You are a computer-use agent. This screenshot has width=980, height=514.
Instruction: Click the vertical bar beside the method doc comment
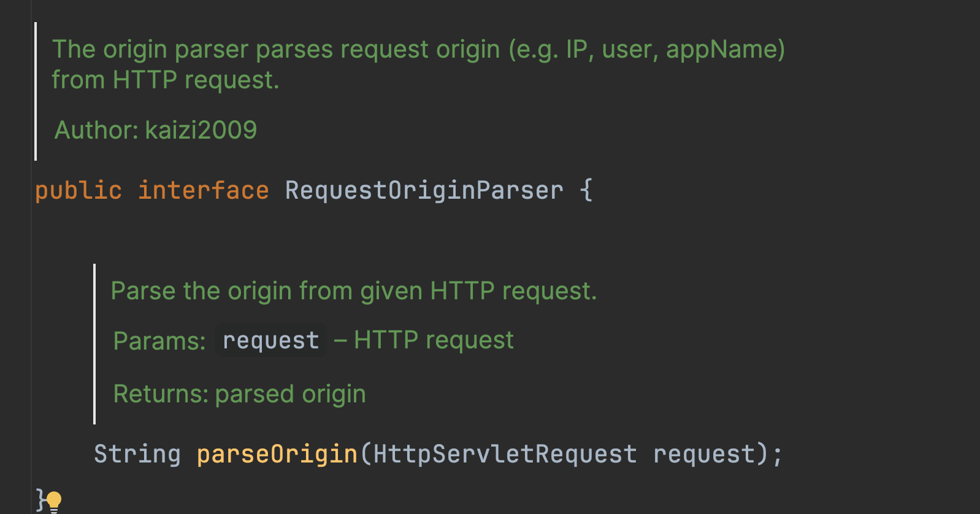tap(94, 343)
